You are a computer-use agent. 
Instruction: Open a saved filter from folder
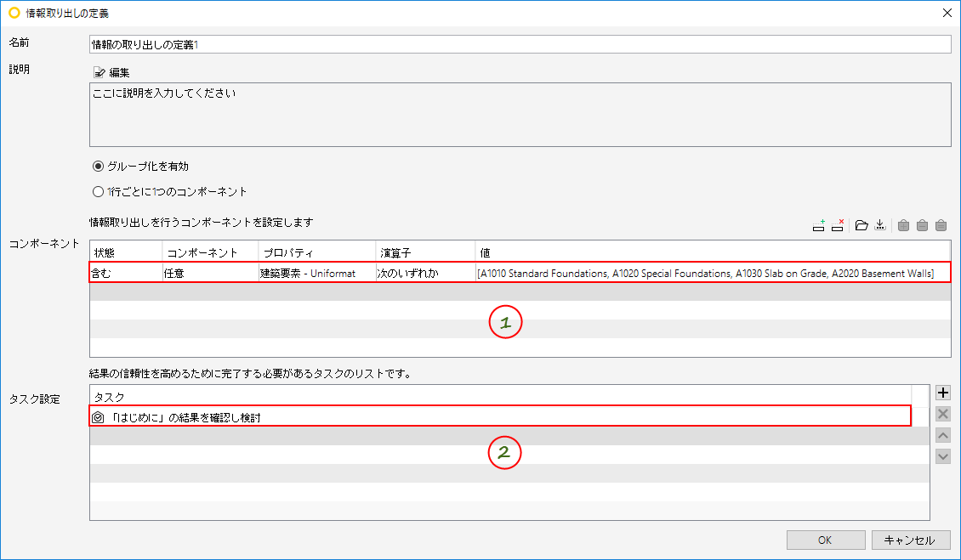pyautogui.click(x=861, y=225)
